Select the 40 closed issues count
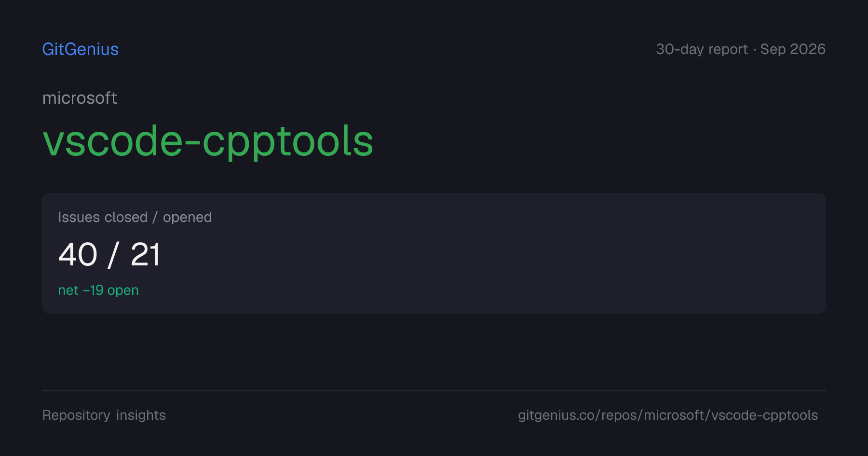 (78, 254)
